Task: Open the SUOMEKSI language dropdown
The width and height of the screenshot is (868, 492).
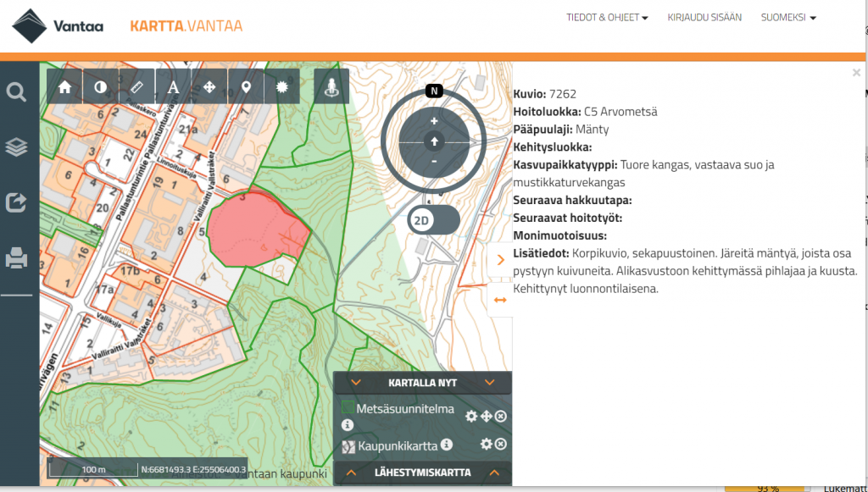Action: click(788, 17)
